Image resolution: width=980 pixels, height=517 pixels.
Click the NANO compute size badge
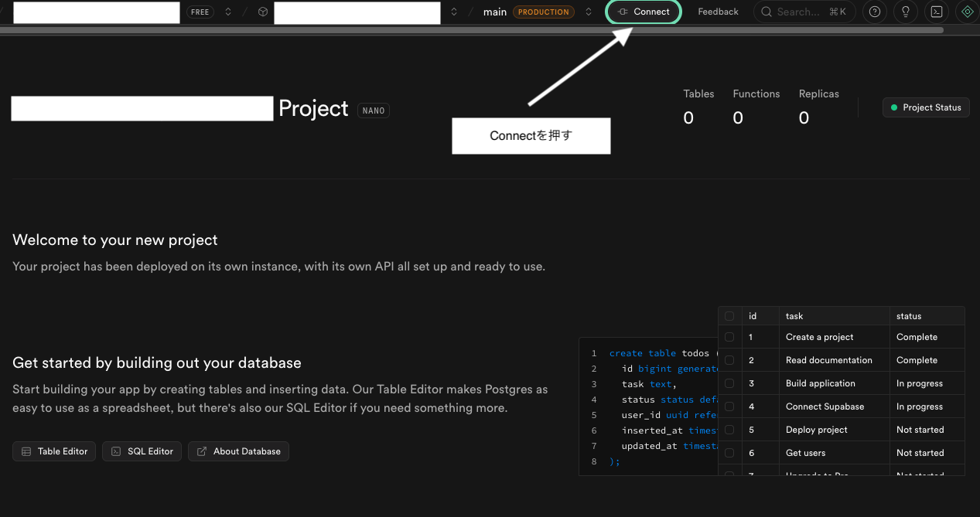tap(374, 111)
